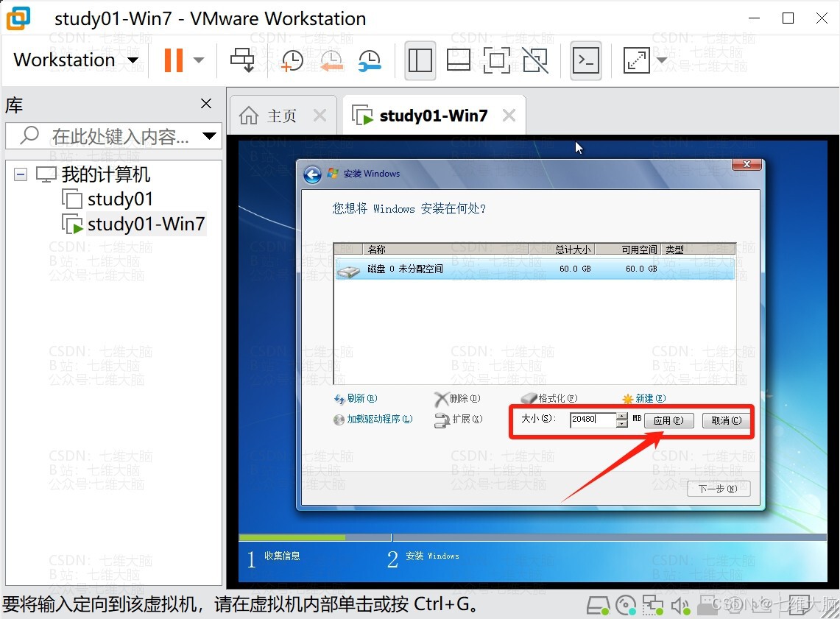The height and width of the screenshot is (619, 840).
Task: Click the 取消 cancel button
Action: pos(727,420)
